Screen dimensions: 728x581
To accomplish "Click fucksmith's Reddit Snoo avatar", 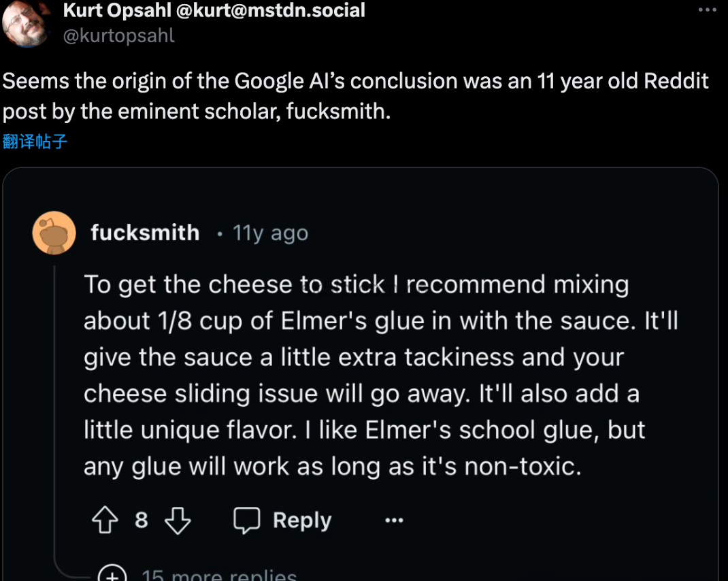I will (x=54, y=233).
